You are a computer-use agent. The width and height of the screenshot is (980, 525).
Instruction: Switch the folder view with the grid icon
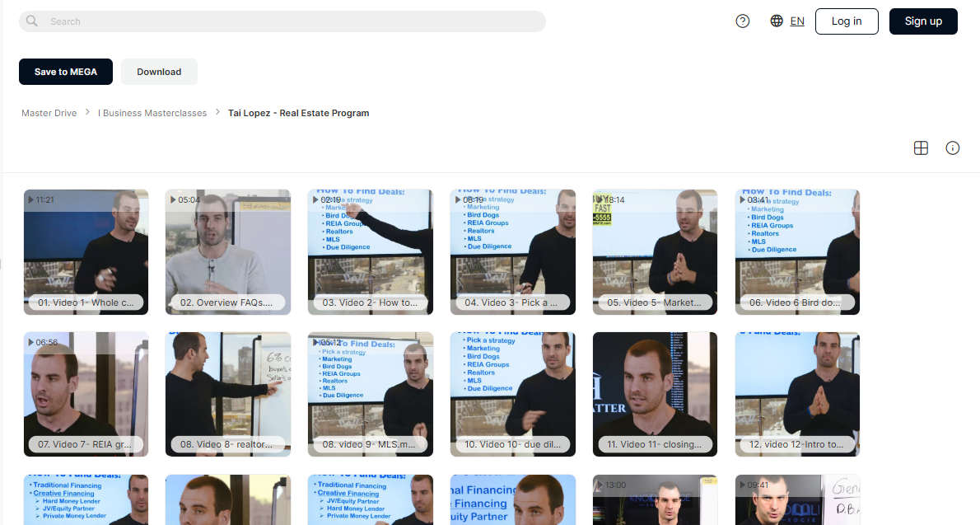click(x=921, y=148)
